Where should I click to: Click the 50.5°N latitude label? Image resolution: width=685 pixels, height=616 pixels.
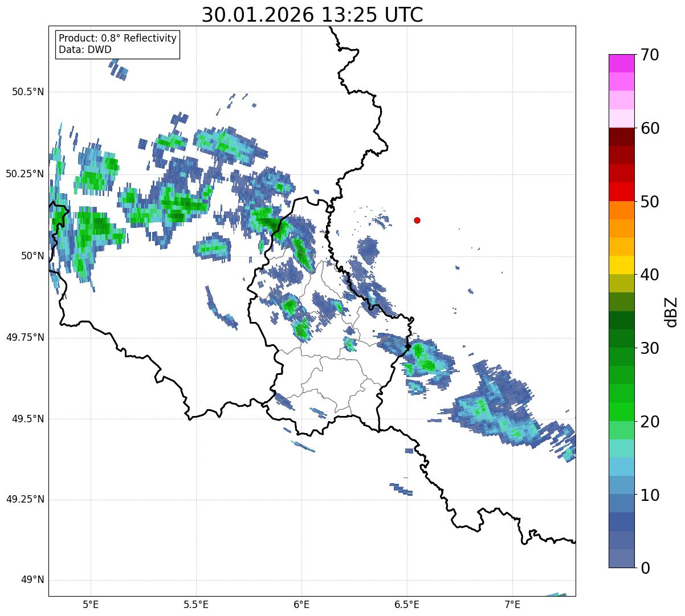point(28,92)
